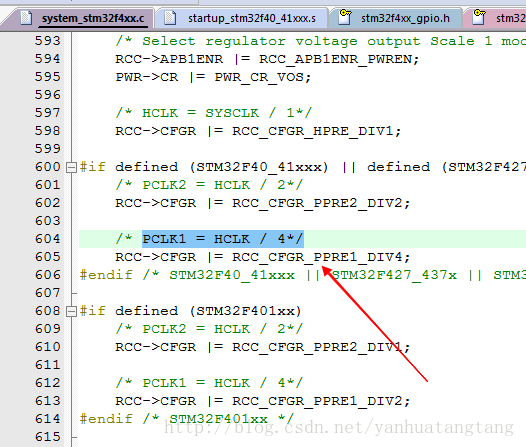Click line number 598 in the gutter
526x447 pixels.
click(48, 131)
